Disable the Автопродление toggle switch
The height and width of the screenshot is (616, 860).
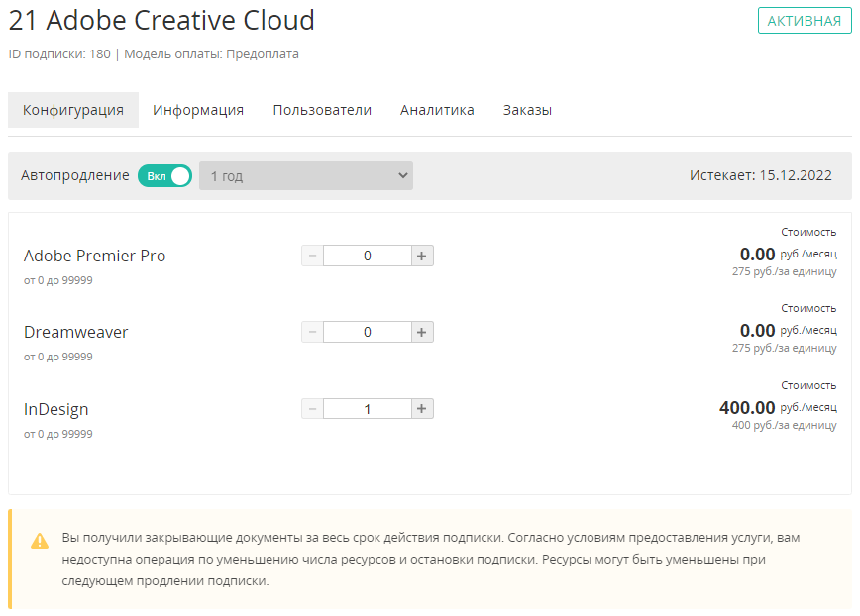[x=164, y=175]
